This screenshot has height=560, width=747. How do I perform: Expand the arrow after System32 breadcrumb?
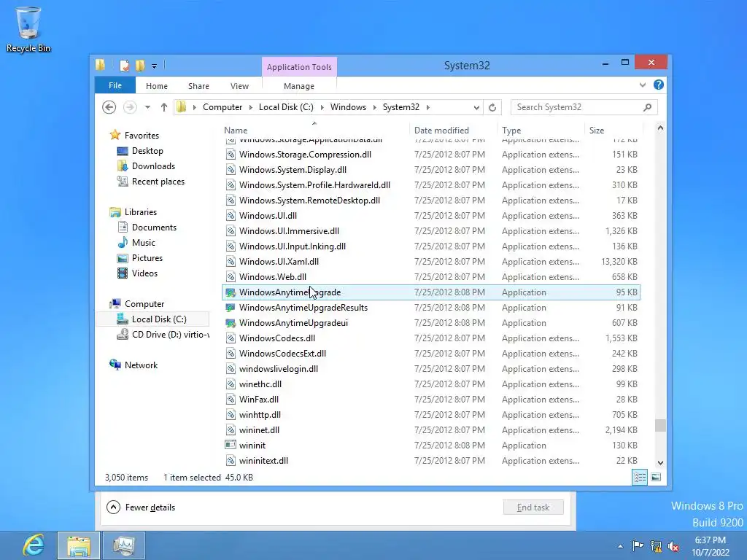[427, 108]
